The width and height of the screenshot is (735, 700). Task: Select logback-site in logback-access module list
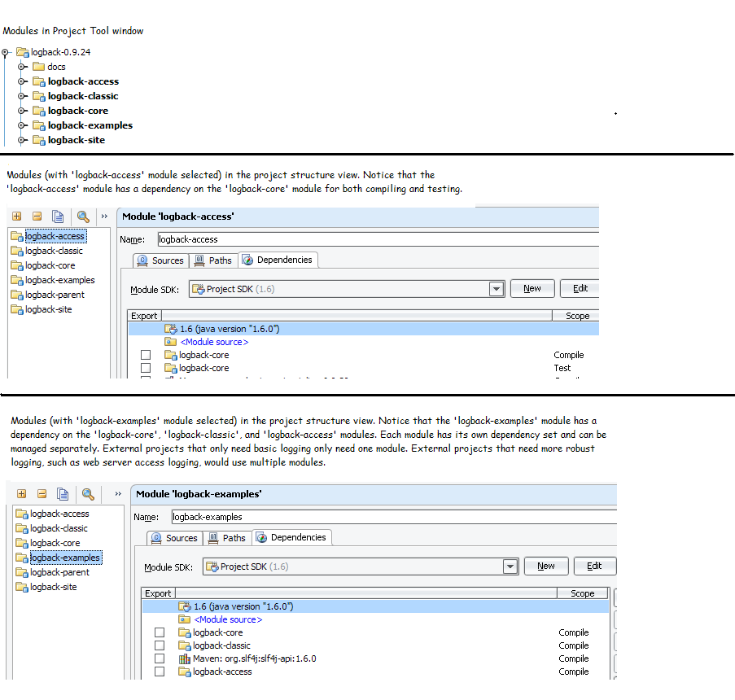tap(49, 309)
